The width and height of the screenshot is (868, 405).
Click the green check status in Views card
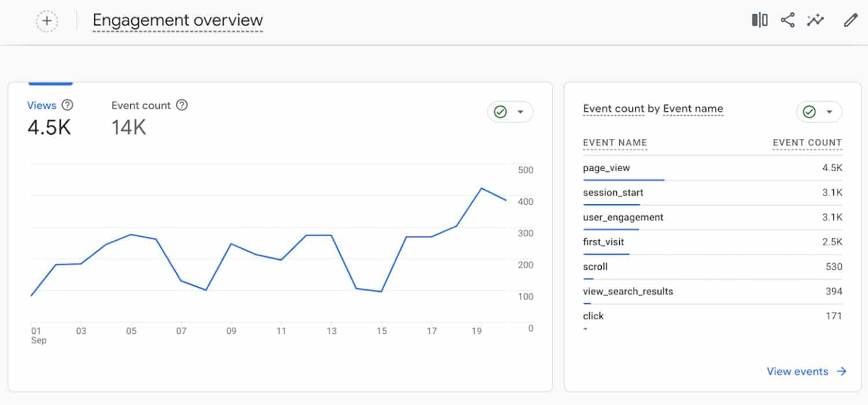[x=501, y=112]
